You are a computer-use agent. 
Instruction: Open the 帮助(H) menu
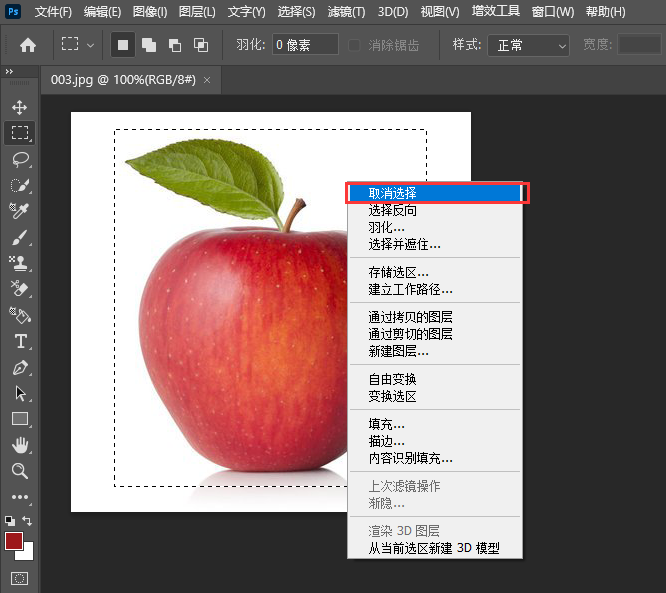(605, 11)
